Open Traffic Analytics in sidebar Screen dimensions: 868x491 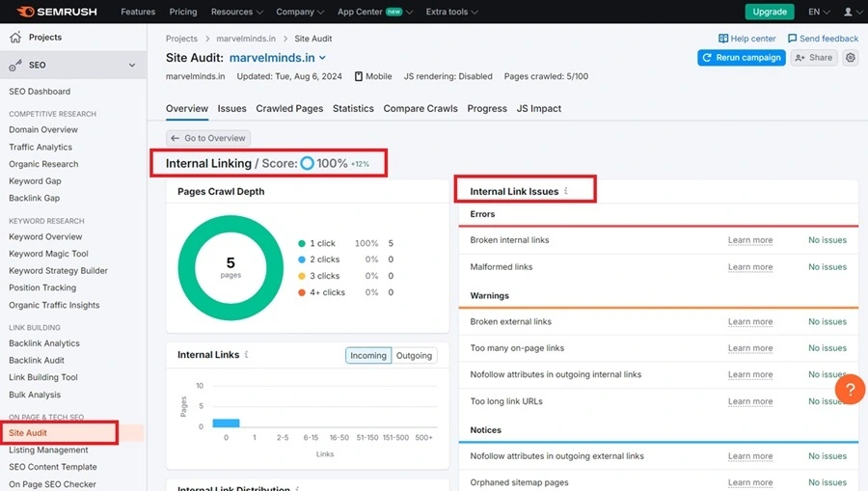(41, 148)
